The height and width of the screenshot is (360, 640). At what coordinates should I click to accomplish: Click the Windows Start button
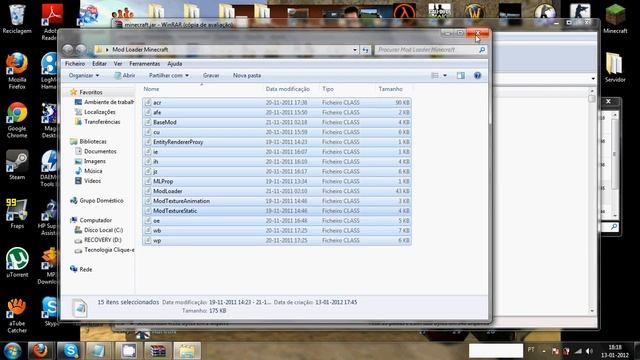(x=13, y=351)
